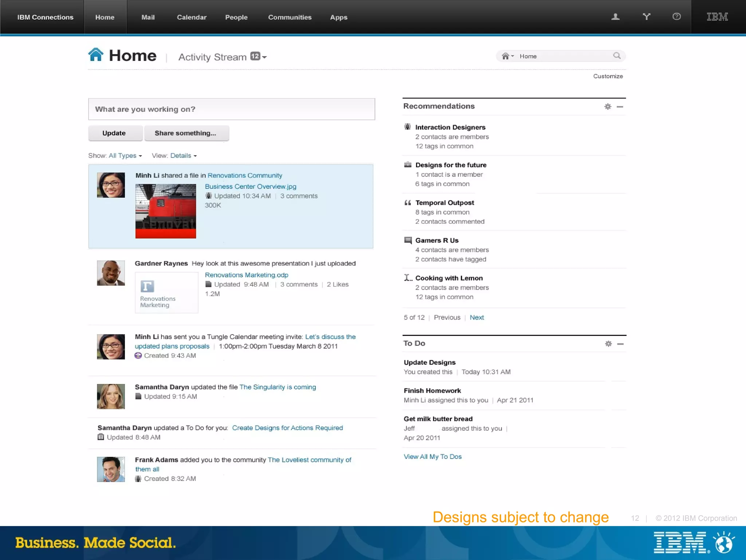Click Previous in Recommendations paging

tap(447, 317)
